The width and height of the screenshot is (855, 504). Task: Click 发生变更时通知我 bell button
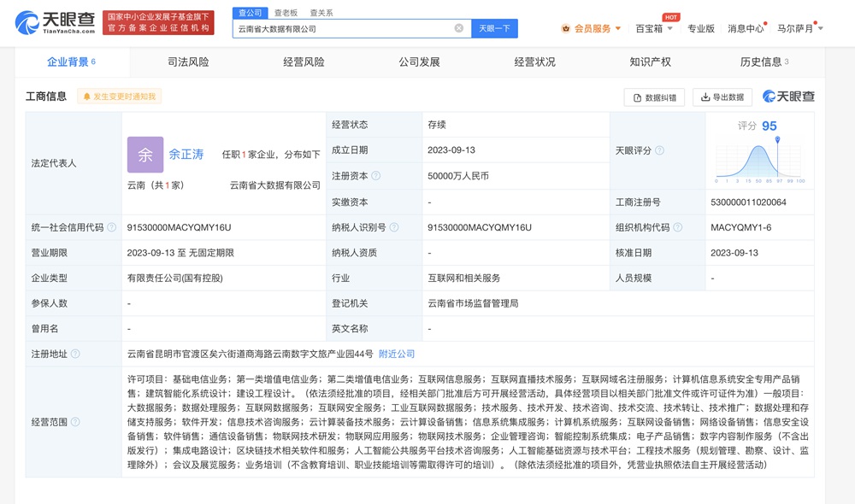tap(120, 97)
